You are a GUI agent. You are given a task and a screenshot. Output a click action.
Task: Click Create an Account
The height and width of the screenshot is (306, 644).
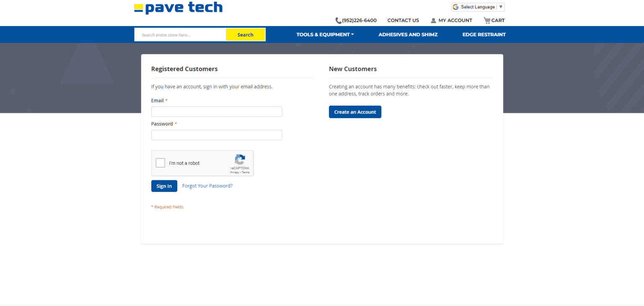(x=355, y=112)
